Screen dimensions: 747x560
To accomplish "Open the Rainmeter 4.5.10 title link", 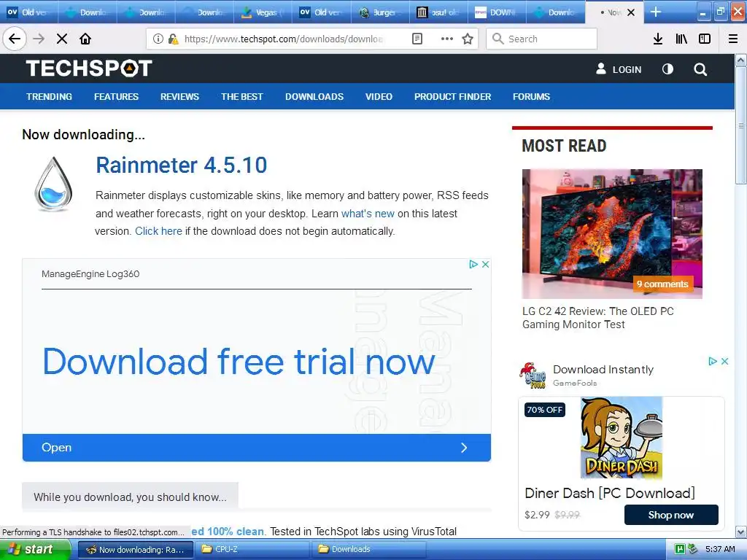I will point(181,166).
